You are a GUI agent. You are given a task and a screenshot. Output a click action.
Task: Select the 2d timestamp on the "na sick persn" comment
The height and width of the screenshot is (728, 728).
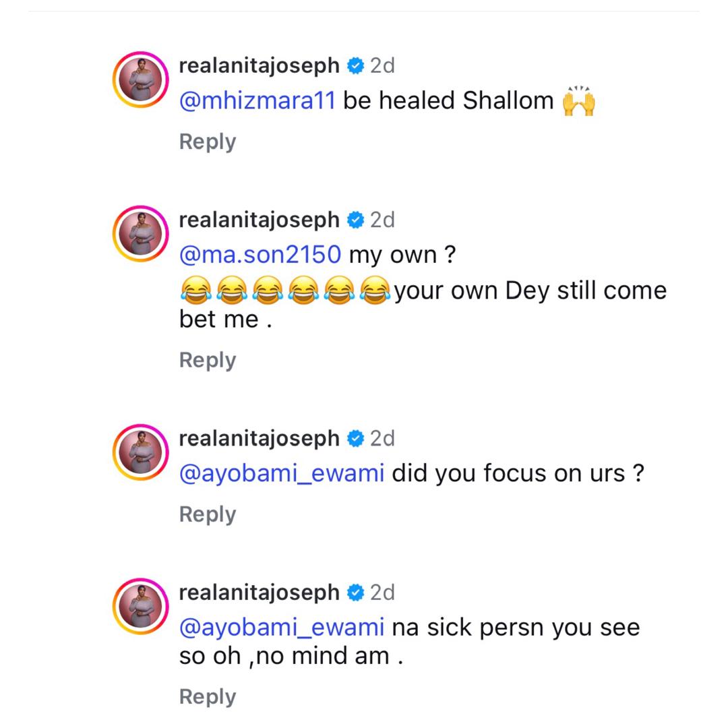coord(382,593)
